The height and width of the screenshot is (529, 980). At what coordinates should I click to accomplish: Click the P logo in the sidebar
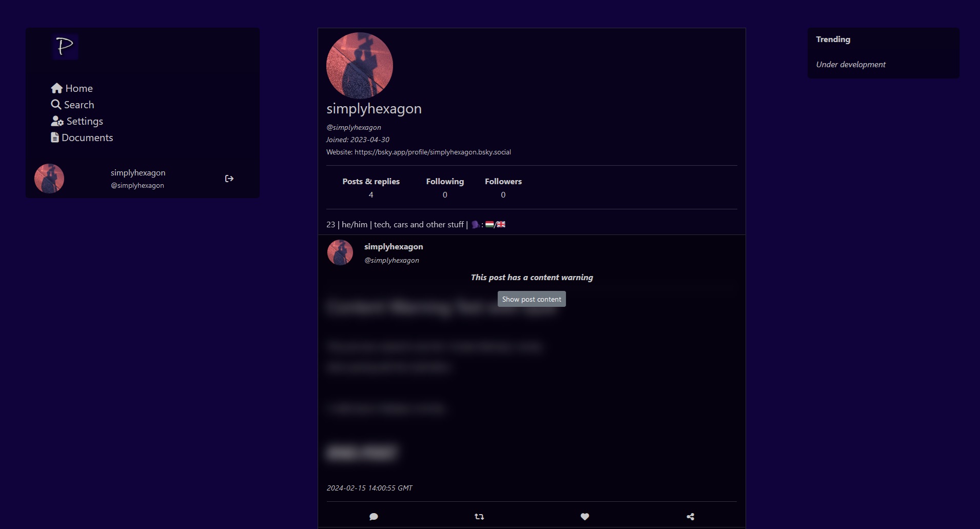[x=65, y=47]
